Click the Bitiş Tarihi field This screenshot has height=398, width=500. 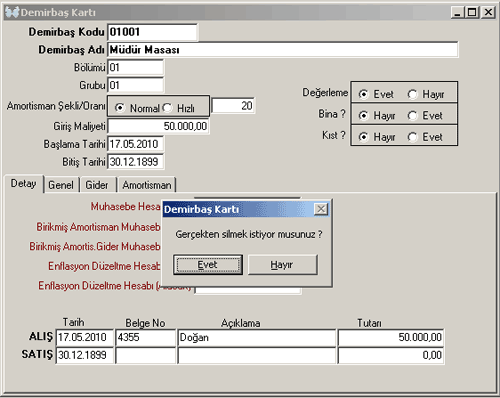(x=135, y=162)
